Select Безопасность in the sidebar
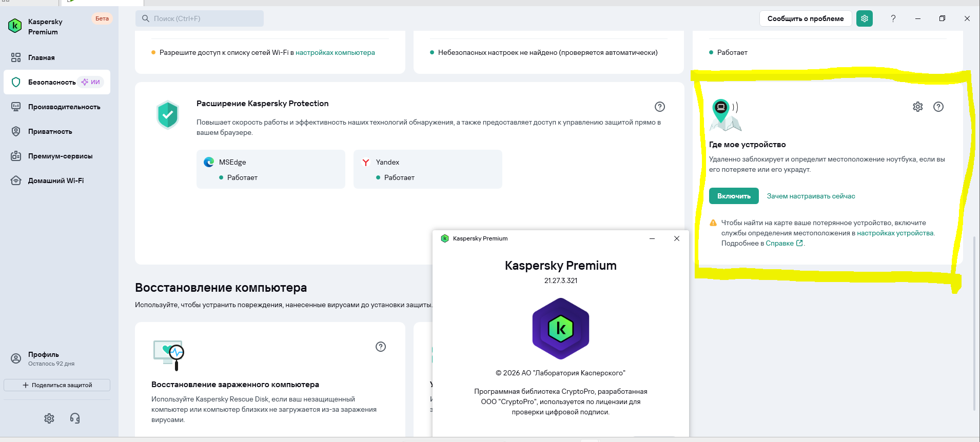The height and width of the screenshot is (442, 980). (x=57, y=82)
